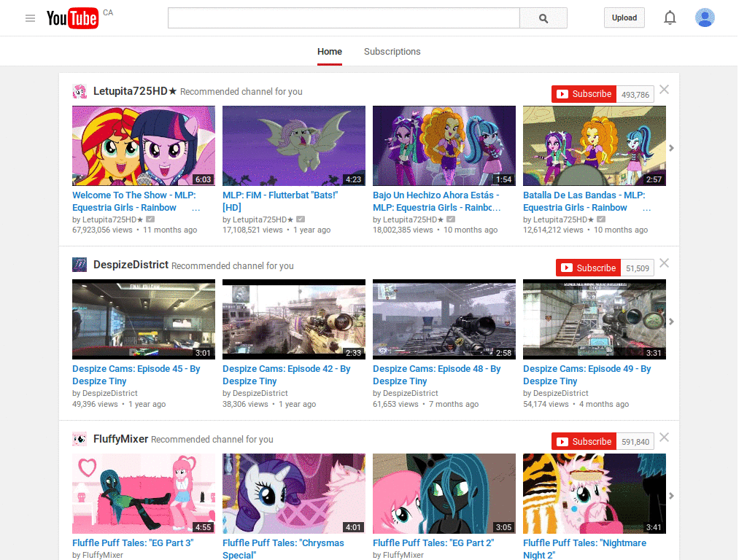Open notifications via the bell icon
The height and width of the screenshot is (560, 747).
coord(670,17)
